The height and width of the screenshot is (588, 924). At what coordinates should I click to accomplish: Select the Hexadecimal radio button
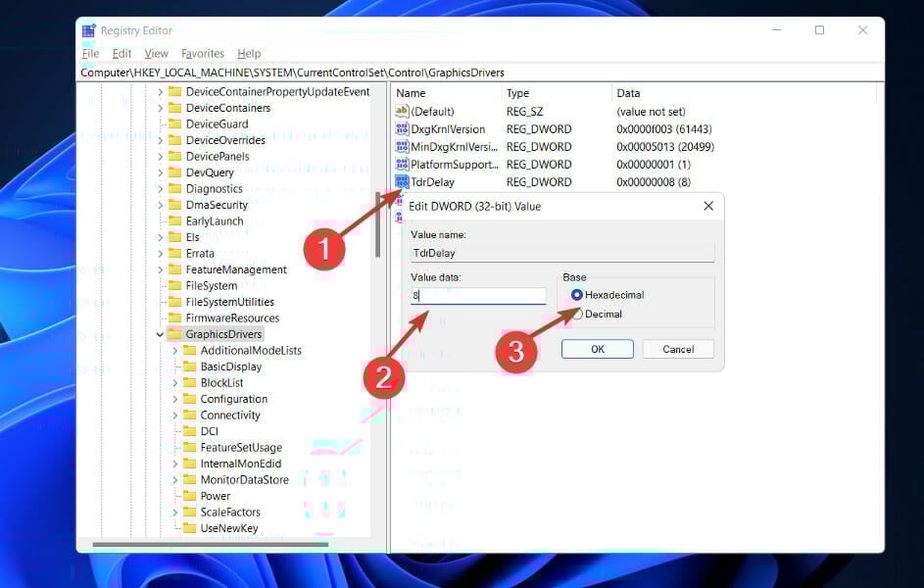click(578, 295)
